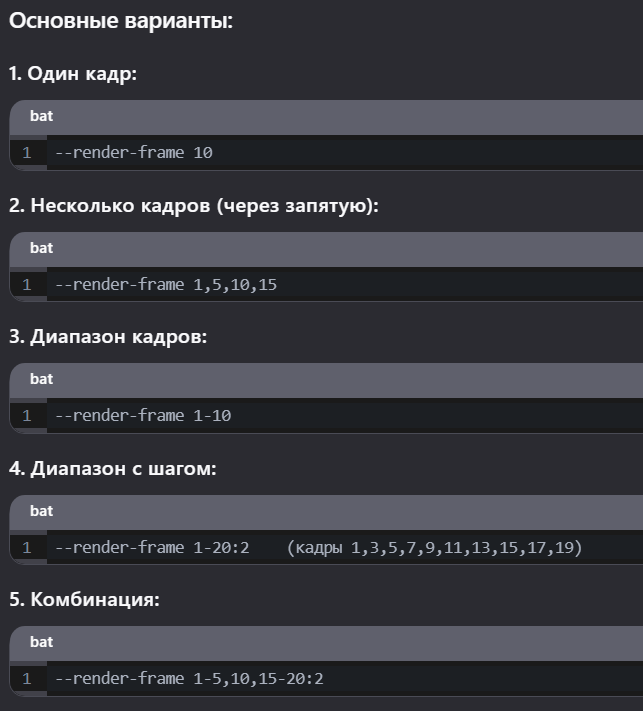Click the code text '--render-frame 1-20:2'

pyautogui.click(x=151, y=548)
